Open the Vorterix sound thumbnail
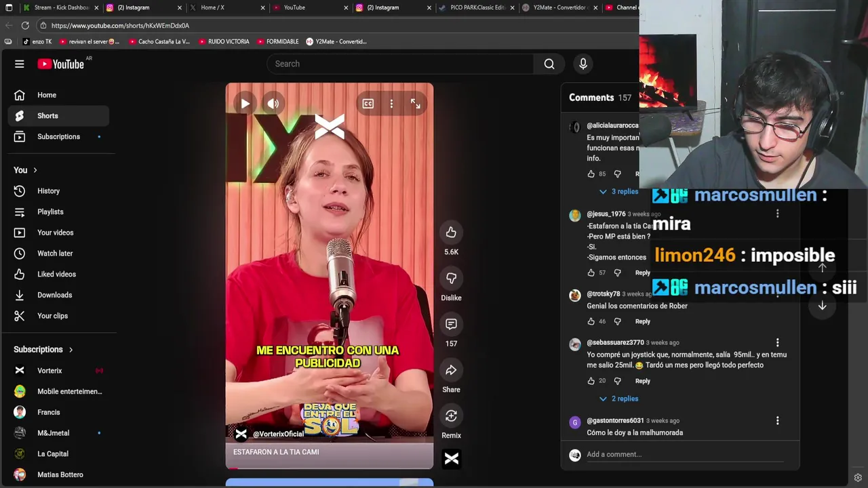The image size is (868, 488). (x=451, y=459)
